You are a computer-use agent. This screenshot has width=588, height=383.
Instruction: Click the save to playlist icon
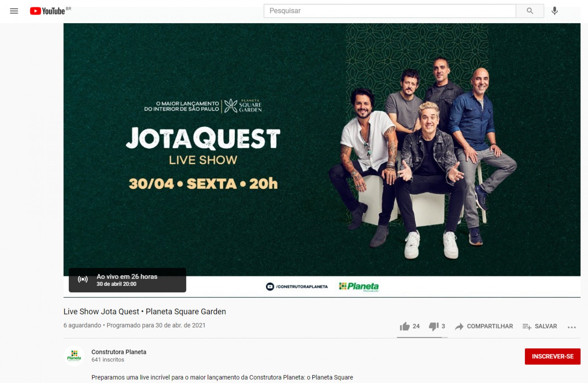click(x=527, y=326)
